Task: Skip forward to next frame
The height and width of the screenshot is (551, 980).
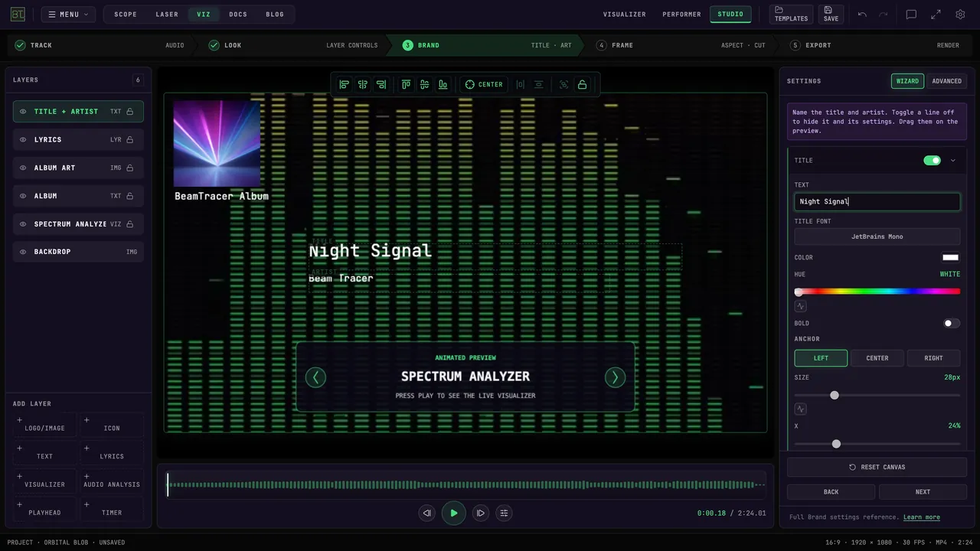Action: (481, 513)
